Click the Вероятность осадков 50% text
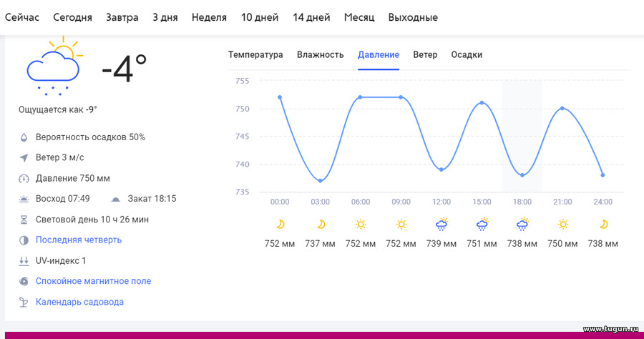The height and width of the screenshot is (339, 644). 90,137
